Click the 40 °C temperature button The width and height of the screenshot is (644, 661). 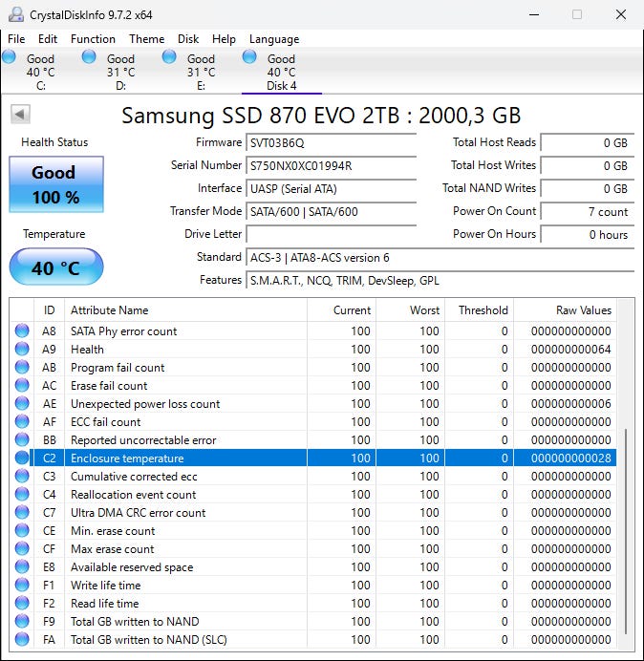click(56, 267)
